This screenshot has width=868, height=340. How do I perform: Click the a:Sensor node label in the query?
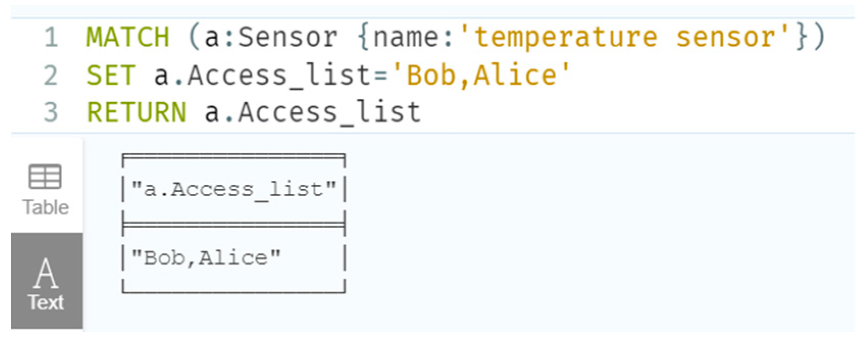point(270,37)
